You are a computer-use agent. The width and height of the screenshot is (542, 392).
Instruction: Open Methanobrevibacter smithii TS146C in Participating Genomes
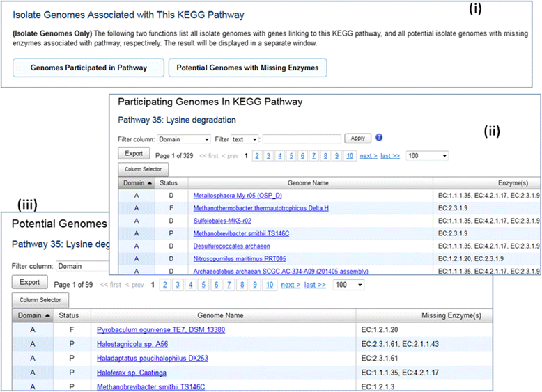[241, 233]
